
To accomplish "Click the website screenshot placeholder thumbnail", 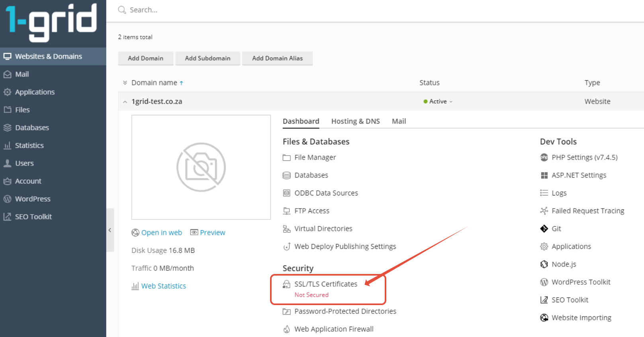I will 201,167.
